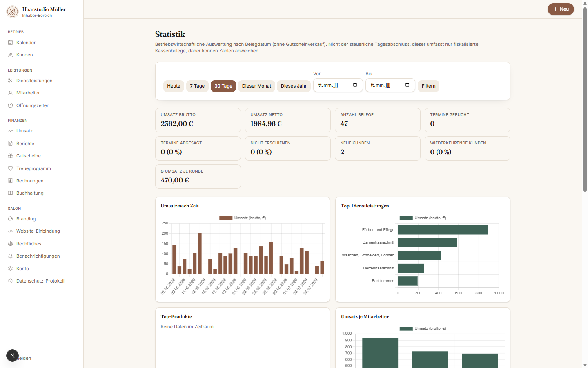
Task: Select the Heute time range
Action: (174, 86)
